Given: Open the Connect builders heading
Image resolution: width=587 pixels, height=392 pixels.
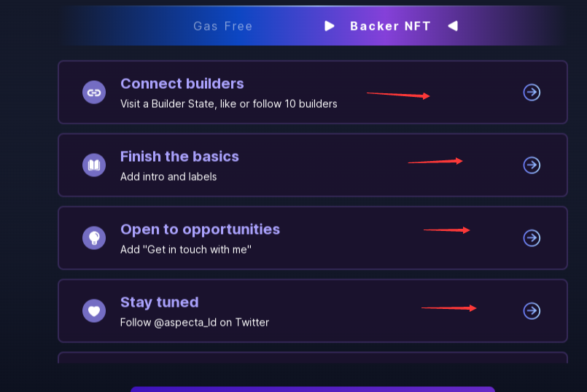Looking at the screenshot, I should tap(182, 84).
